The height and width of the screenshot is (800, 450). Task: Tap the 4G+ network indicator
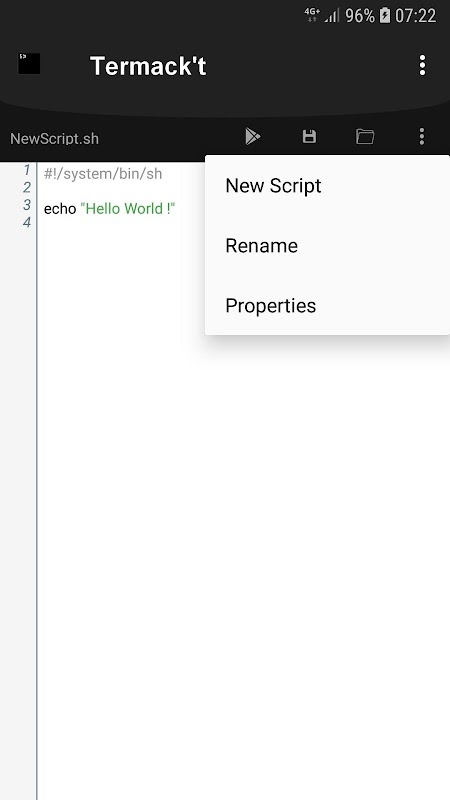click(312, 14)
